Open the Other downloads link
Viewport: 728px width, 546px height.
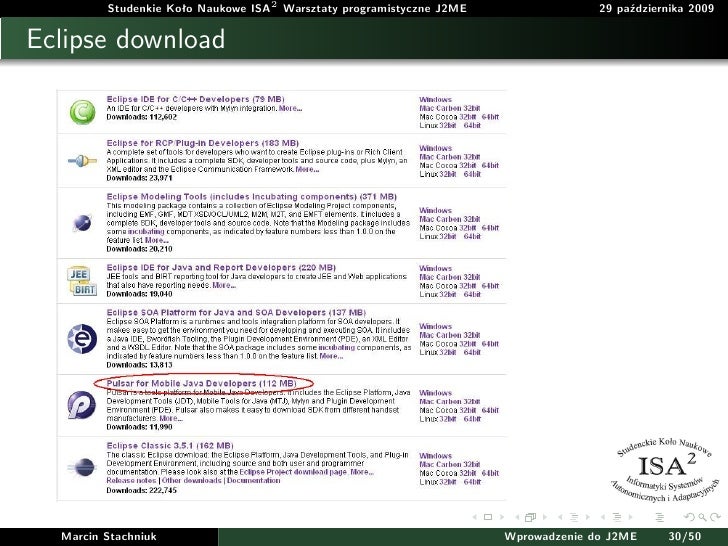(x=191, y=481)
